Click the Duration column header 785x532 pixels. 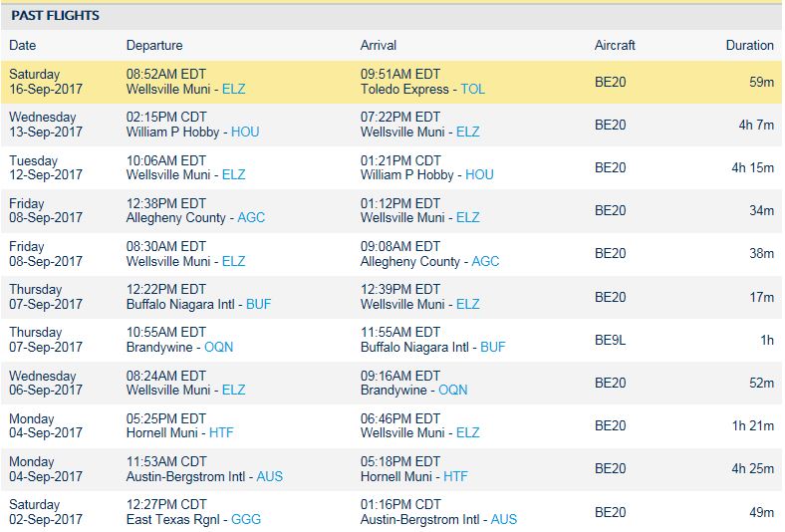click(x=749, y=45)
